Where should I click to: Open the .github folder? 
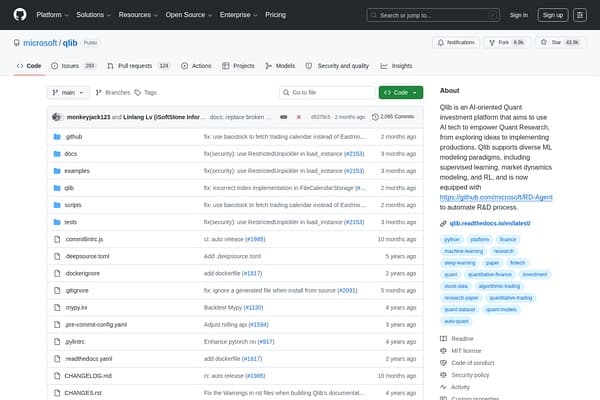(73, 137)
